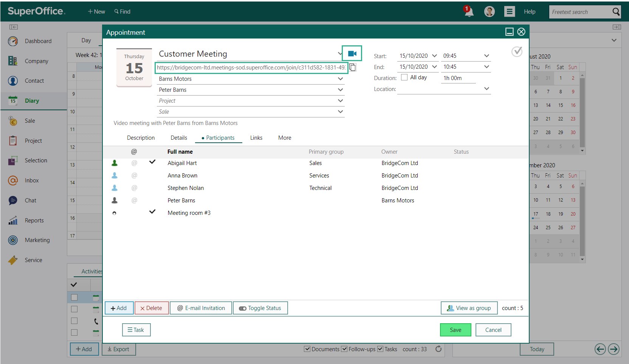Go to previous period arrow
This screenshot has height=364, width=629.
tap(600, 349)
